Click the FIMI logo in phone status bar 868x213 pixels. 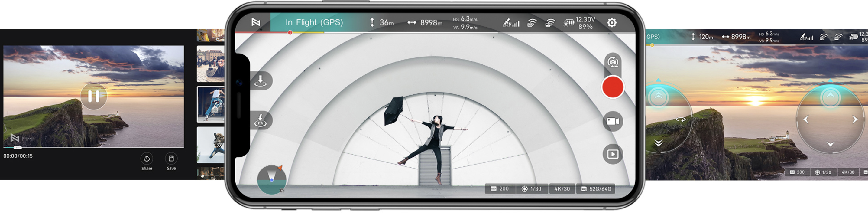[x=256, y=22]
